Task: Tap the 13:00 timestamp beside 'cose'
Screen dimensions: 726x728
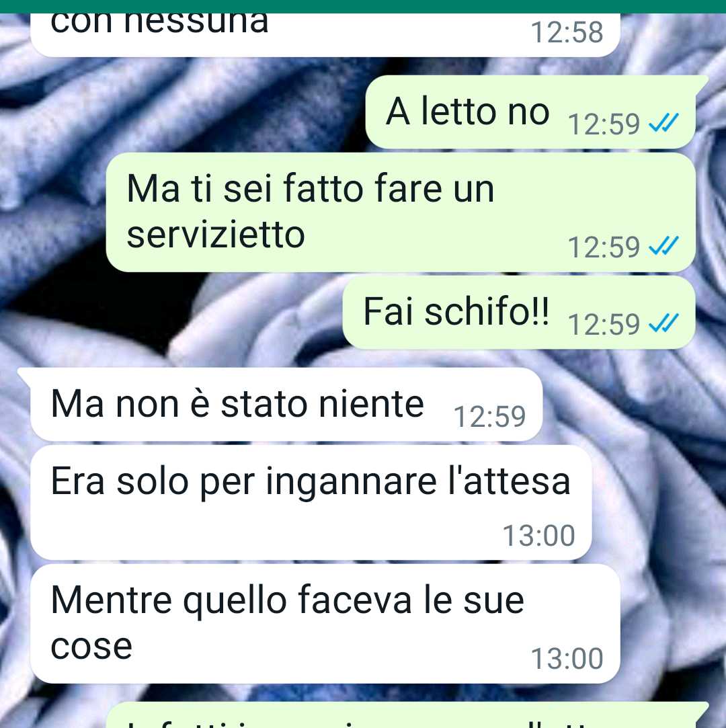Action: tap(567, 658)
